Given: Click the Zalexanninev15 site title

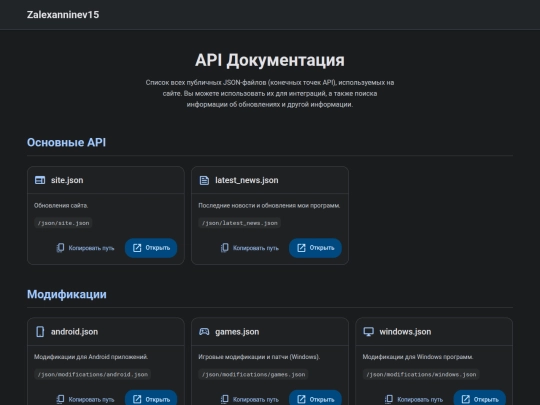Looking at the screenshot, I should (x=63, y=15).
